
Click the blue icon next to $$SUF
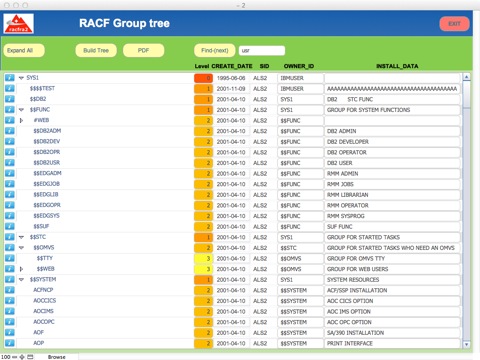[10, 226]
